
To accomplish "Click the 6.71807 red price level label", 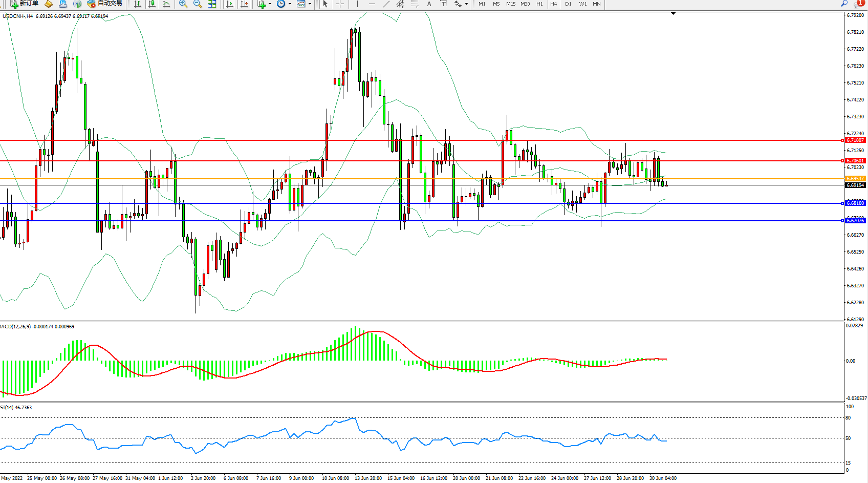I will click(855, 140).
